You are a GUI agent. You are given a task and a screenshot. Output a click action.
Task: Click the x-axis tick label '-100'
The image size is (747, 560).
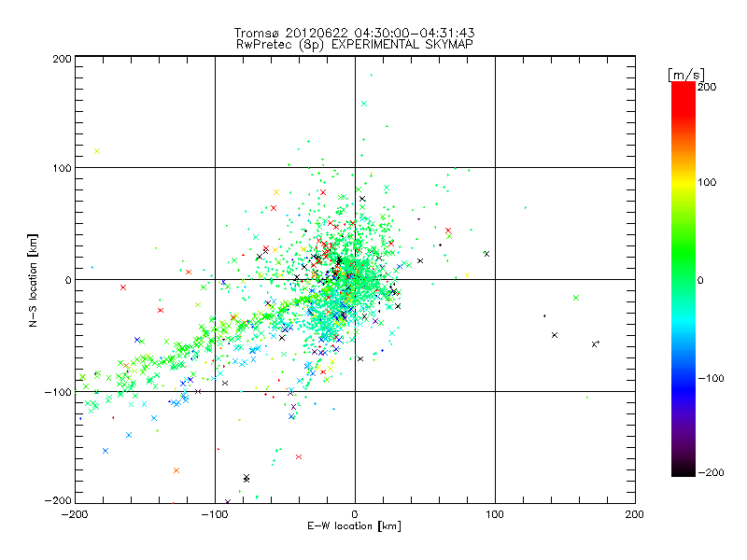pyautogui.click(x=215, y=514)
